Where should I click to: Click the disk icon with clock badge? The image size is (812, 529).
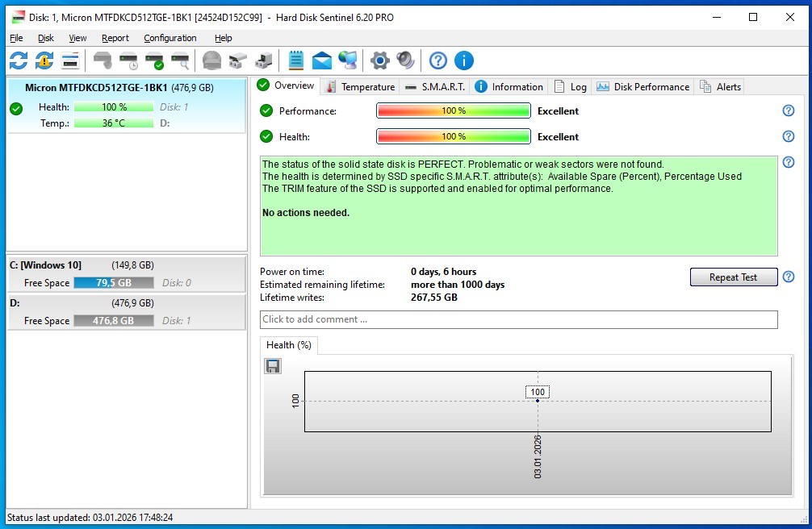point(128,60)
